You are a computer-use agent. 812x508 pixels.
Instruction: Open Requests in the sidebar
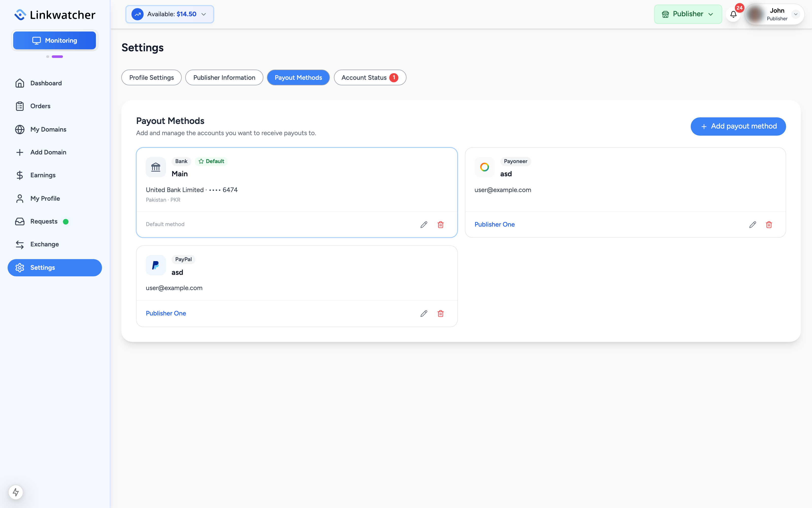click(55, 221)
